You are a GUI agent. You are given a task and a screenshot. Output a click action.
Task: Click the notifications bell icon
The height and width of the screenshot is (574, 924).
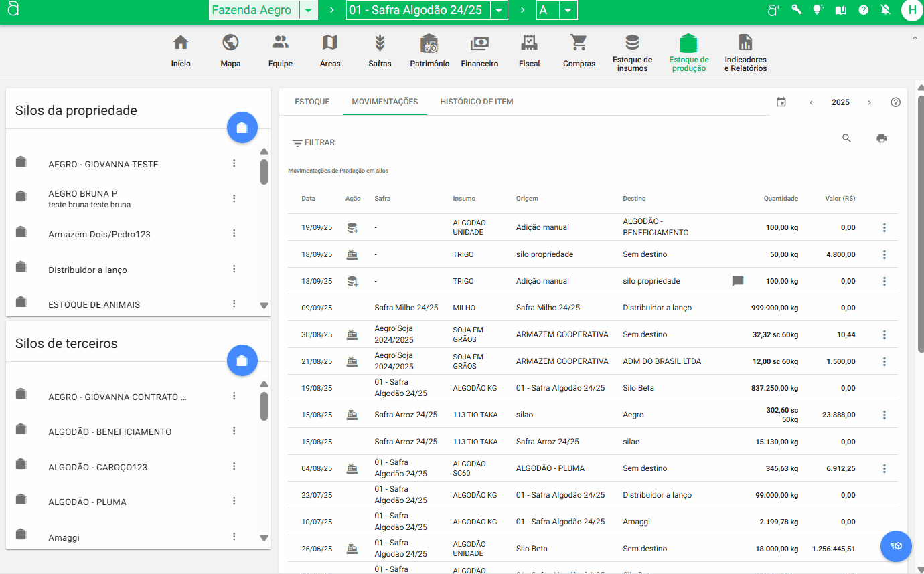[x=886, y=10]
